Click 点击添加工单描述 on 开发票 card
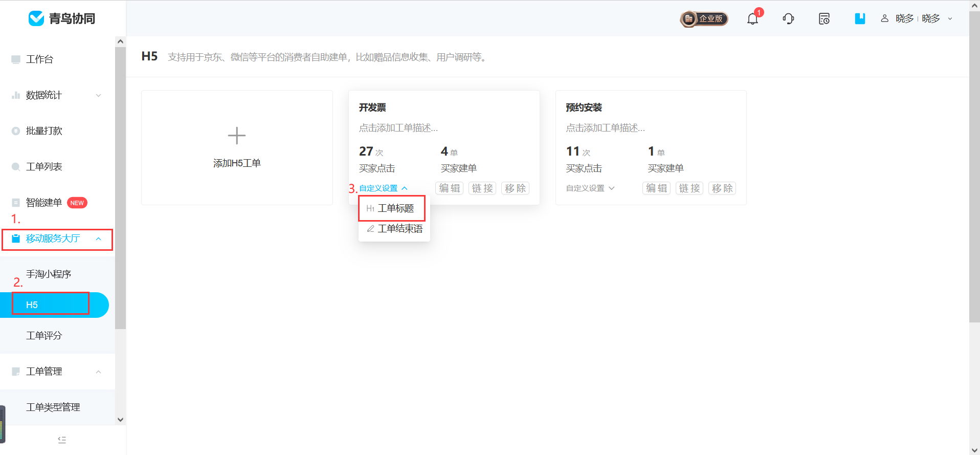This screenshot has width=980, height=455. click(398, 128)
